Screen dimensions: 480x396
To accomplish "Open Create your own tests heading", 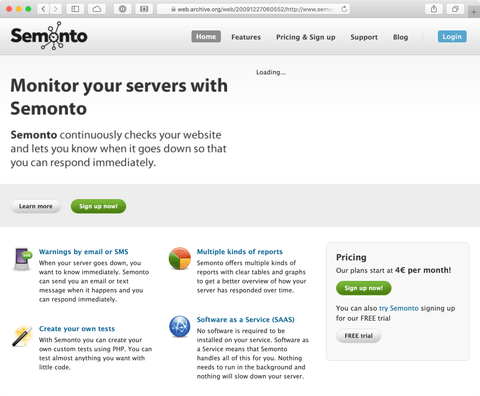I will point(77,329).
